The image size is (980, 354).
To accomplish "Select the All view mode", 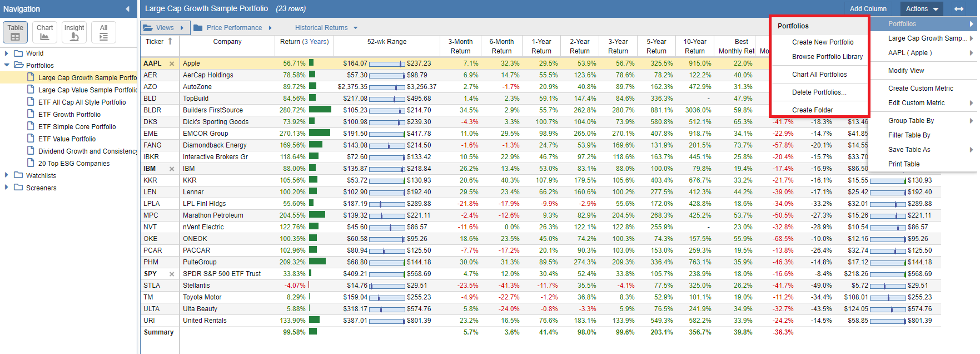I will [103, 32].
